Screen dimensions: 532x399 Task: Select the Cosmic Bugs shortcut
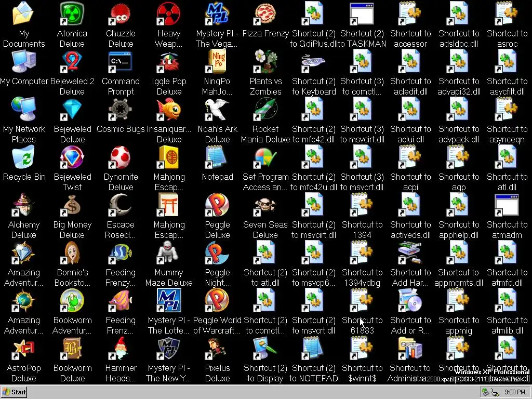[121, 109]
